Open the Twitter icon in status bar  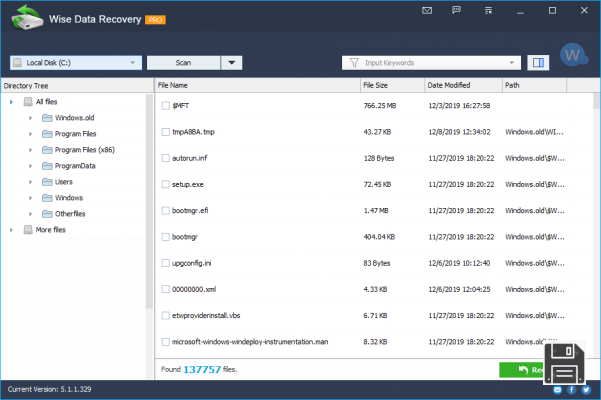(586, 390)
